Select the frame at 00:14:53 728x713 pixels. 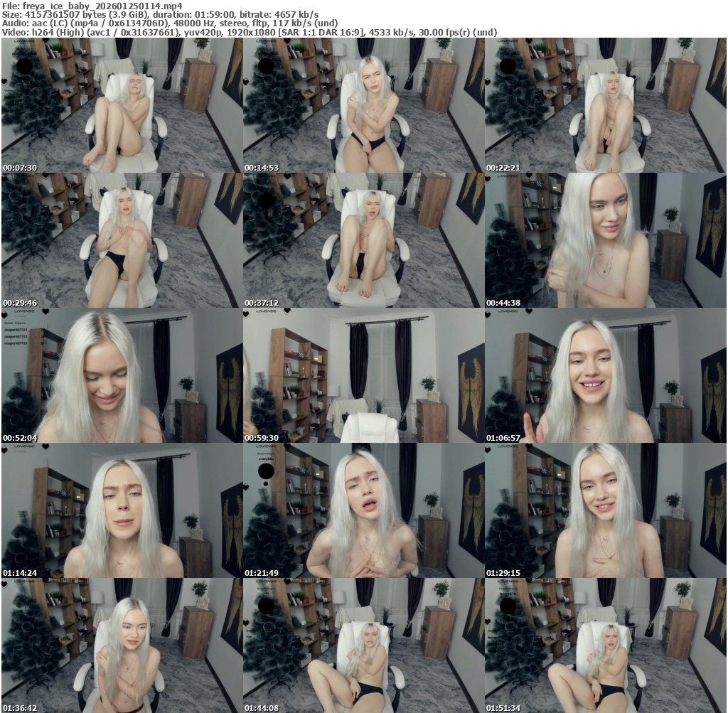[363, 105]
